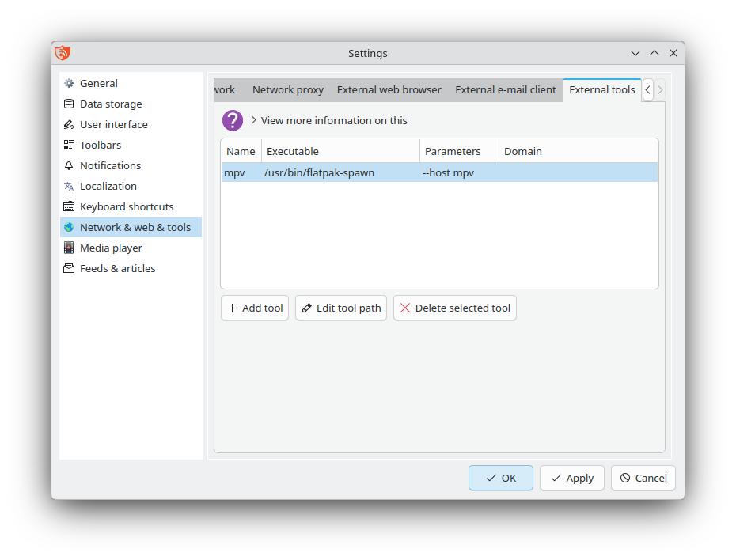Open the Toolbars settings label in sidebar
Screen dimensions: 736x560
click(101, 145)
